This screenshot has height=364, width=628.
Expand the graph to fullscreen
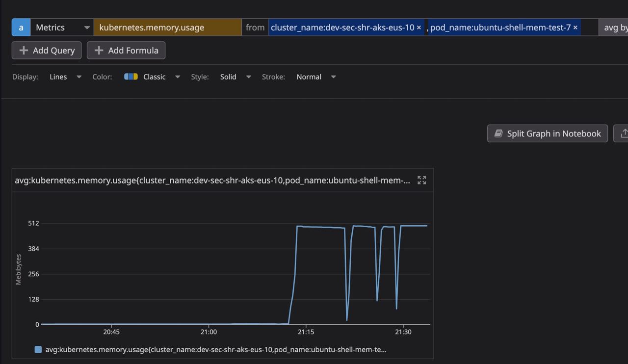click(421, 180)
